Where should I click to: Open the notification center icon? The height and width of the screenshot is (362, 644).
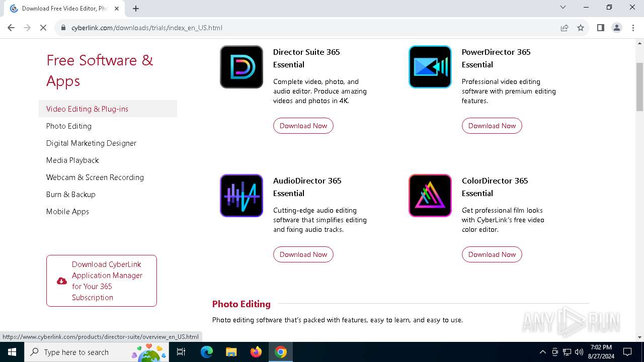(x=627, y=352)
